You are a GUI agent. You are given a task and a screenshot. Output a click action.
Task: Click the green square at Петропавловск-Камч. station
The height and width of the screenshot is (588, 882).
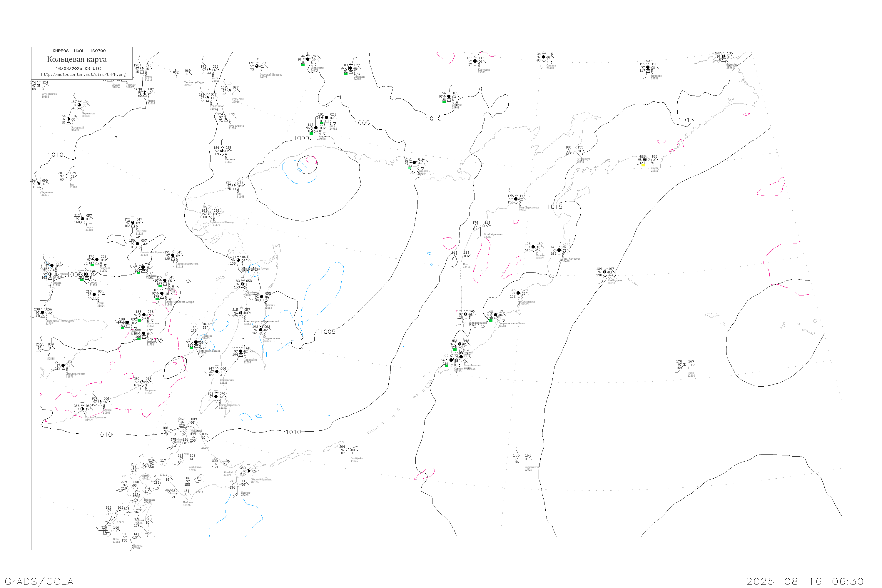(491, 320)
